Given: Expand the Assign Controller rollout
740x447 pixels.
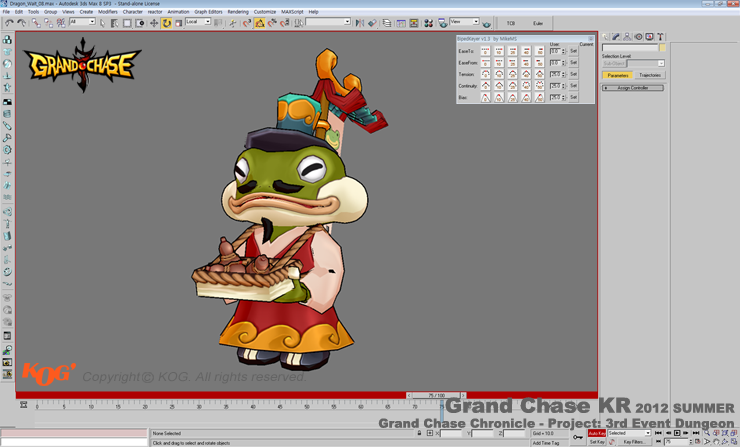Looking at the screenshot, I should (633, 88).
